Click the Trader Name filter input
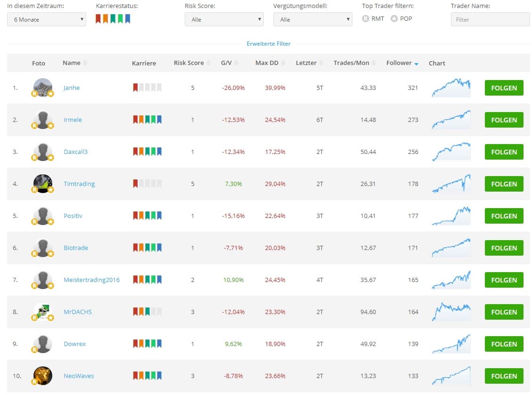Viewport: 532px width, 395px height. coord(490,19)
